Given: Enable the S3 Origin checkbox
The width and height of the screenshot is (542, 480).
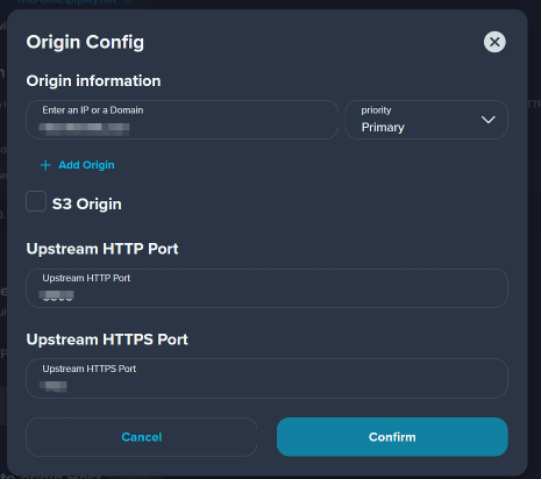Looking at the screenshot, I should [x=36, y=201].
